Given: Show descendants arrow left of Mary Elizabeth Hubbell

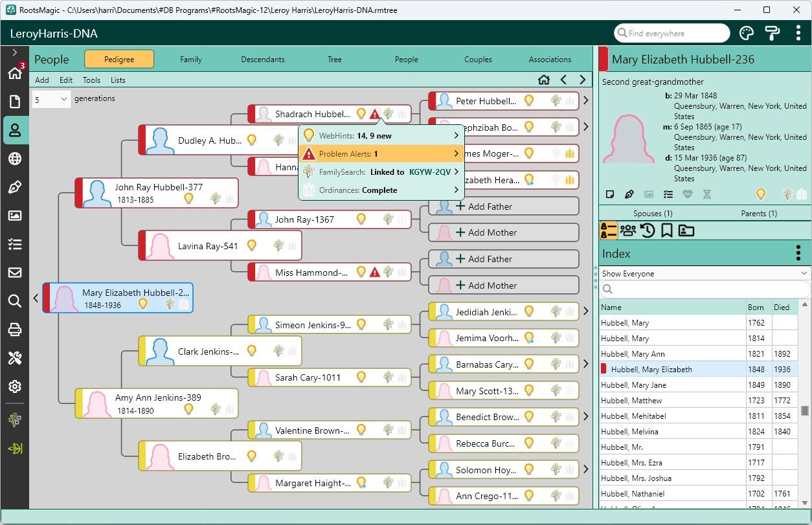Looking at the screenshot, I should click(36, 298).
